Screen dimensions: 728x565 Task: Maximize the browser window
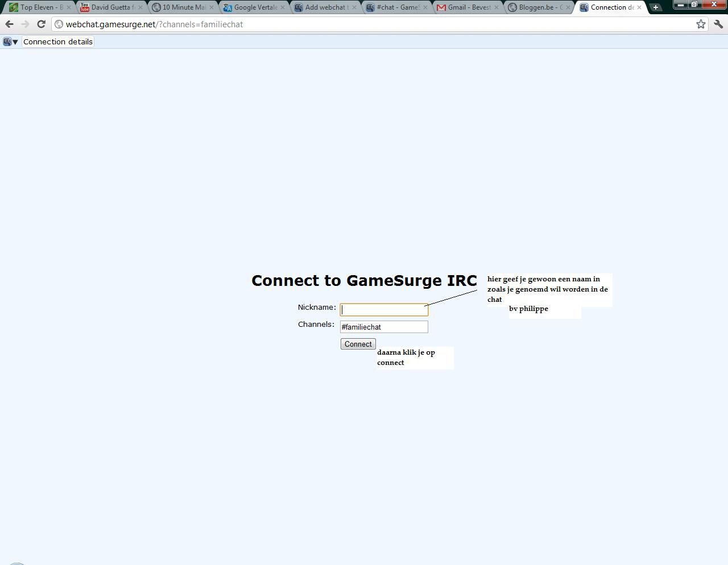pos(694,5)
